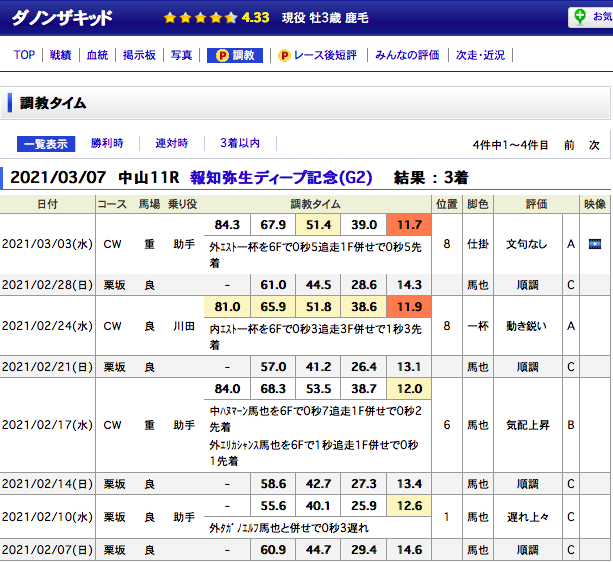Image resolution: width=613 pixels, height=562 pixels.
Task: Click the 14.6 time cell
Action: coord(409,550)
